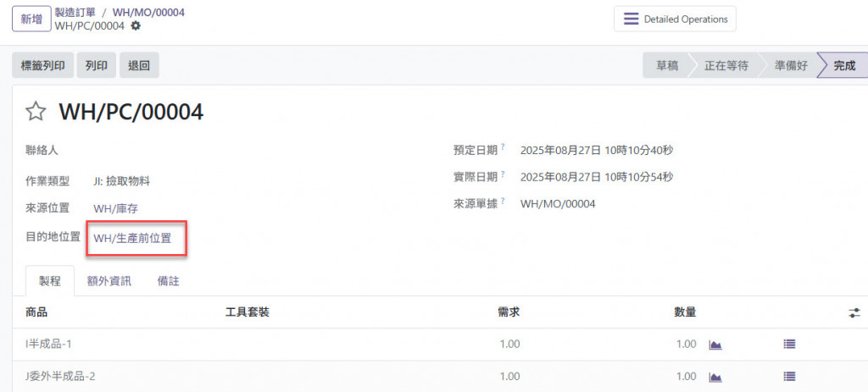Click the Detailed Operations smart button
This screenshot has height=392, width=868.
[675, 19]
